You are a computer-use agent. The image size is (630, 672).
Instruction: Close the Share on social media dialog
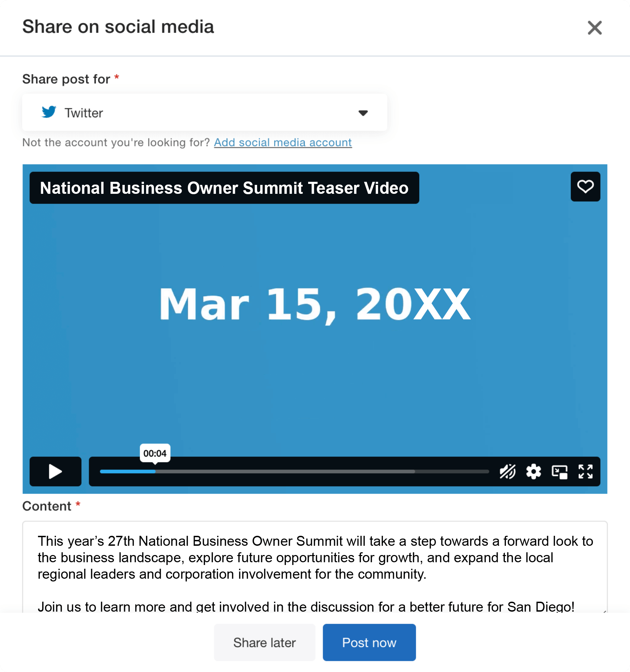pyautogui.click(x=595, y=28)
